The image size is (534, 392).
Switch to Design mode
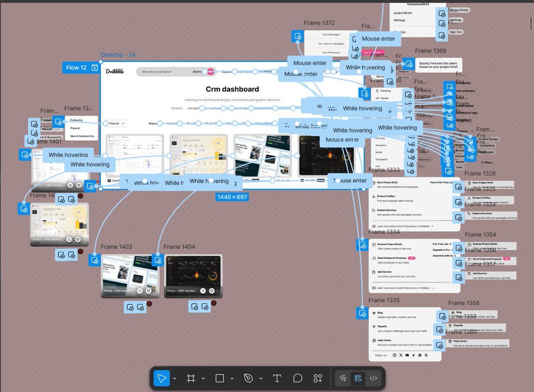pyautogui.click(x=358, y=378)
